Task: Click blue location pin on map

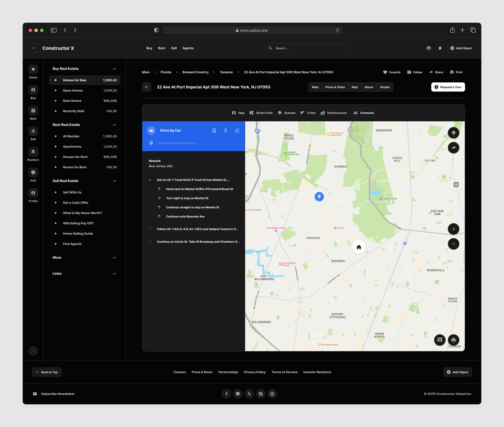Action: pos(319,197)
